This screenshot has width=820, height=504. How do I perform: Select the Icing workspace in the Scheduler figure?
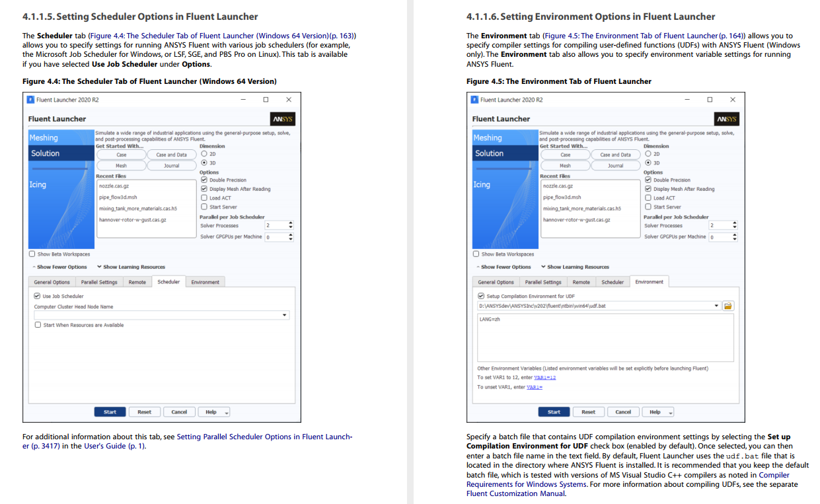coord(38,185)
